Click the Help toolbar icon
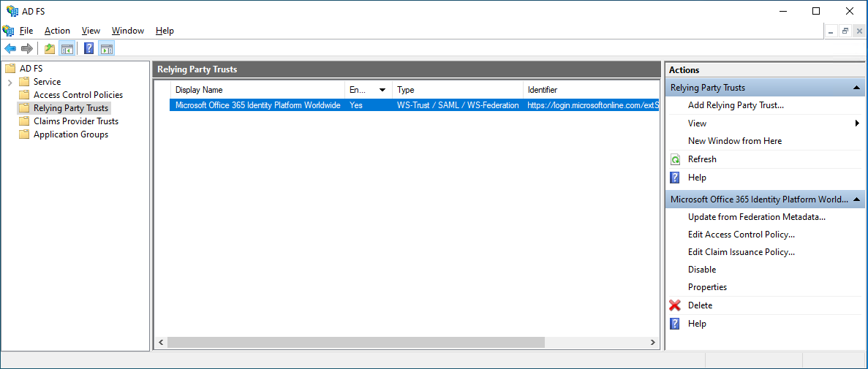The image size is (868, 369). (x=88, y=49)
